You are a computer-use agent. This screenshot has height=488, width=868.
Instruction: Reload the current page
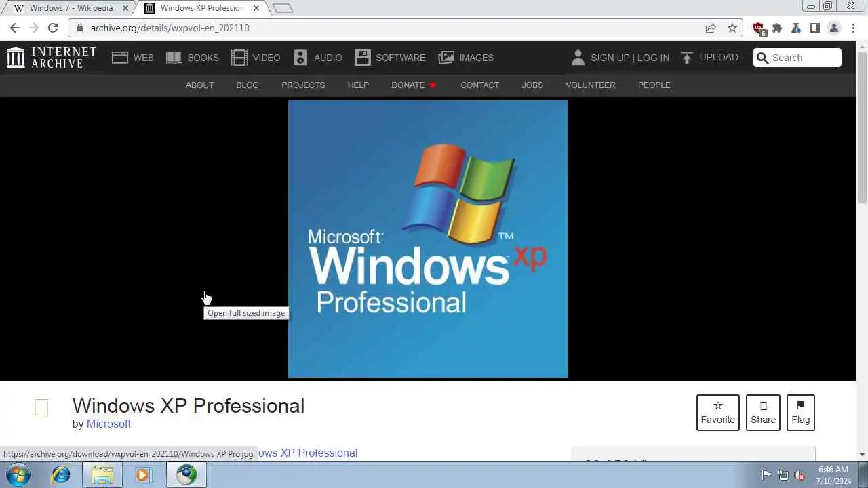pos(53,28)
